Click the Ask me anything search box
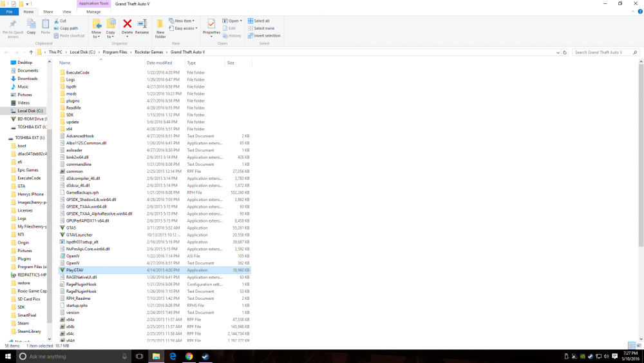The width and height of the screenshot is (644, 363). (73, 357)
